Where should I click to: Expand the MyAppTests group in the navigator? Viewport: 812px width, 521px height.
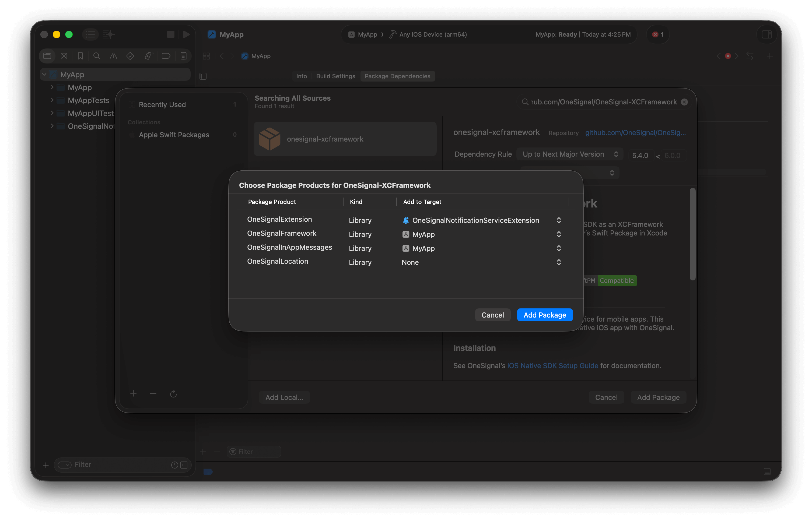coord(52,100)
